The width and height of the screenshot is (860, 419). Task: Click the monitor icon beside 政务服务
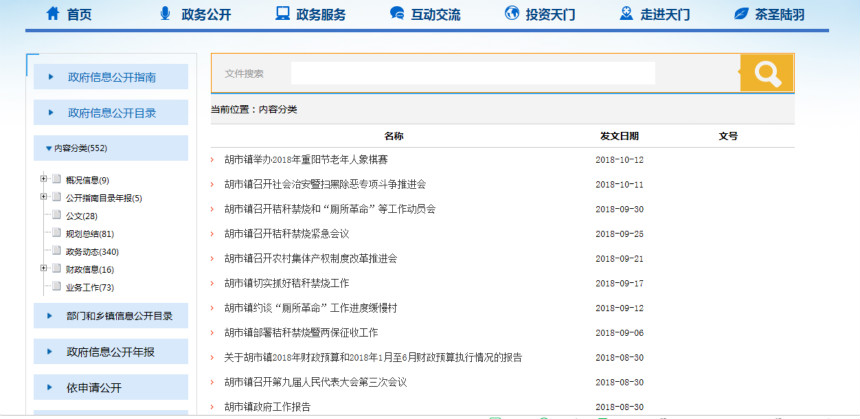tap(282, 14)
